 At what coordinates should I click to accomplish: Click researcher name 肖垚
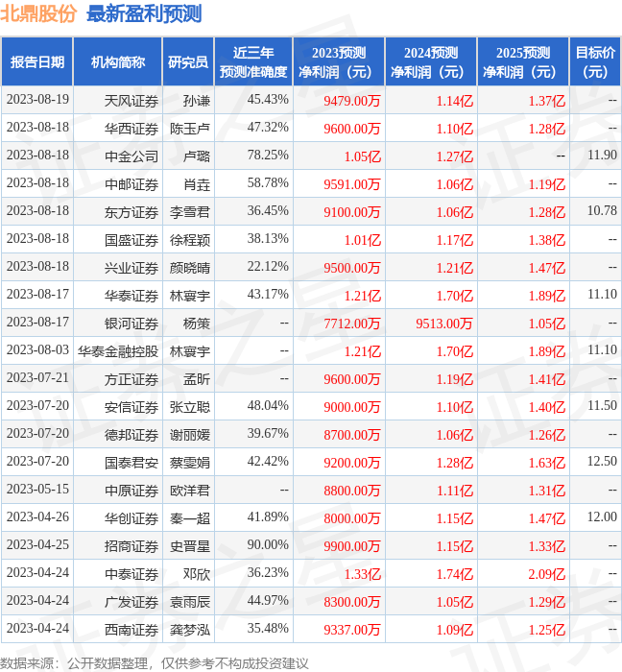point(197,184)
